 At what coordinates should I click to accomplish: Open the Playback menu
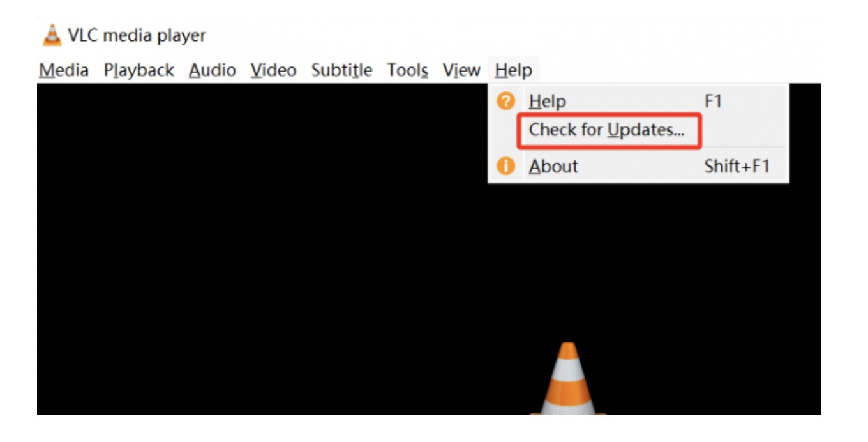139,70
